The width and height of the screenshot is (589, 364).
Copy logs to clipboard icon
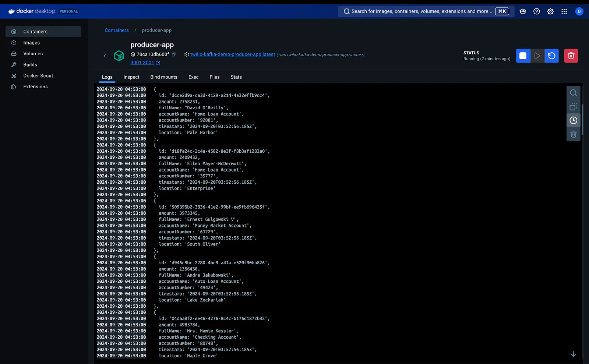pos(573,107)
